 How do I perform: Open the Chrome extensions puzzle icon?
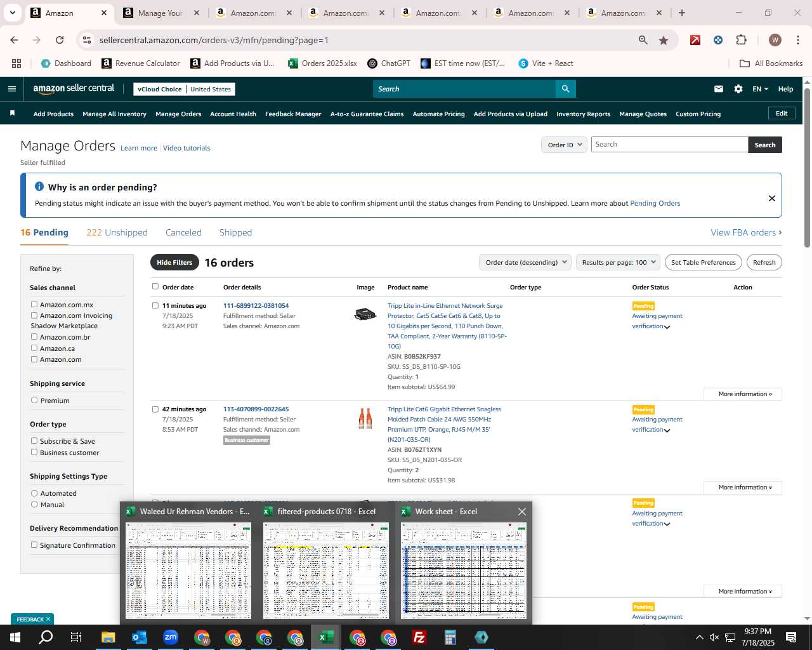tap(741, 40)
